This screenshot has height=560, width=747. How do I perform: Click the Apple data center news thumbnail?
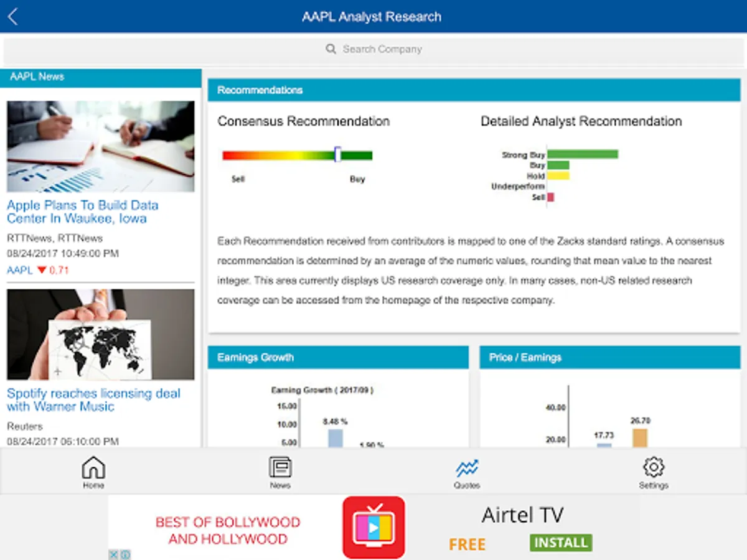coord(101,146)
